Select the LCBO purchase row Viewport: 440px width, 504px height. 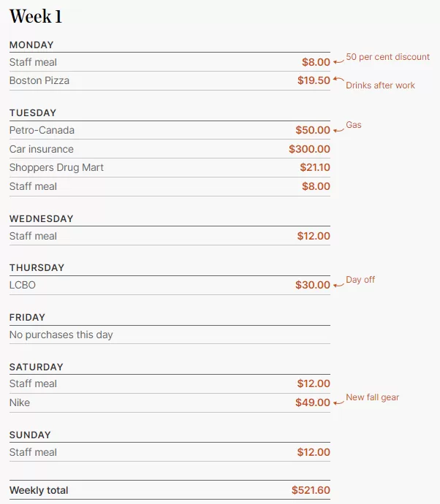[x=170, y=285]
